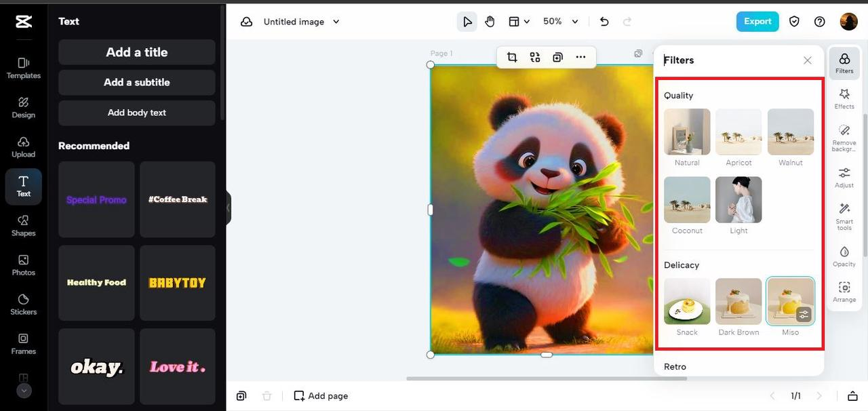
Task: Open the Opacity tool
Action: click(844, 256)
